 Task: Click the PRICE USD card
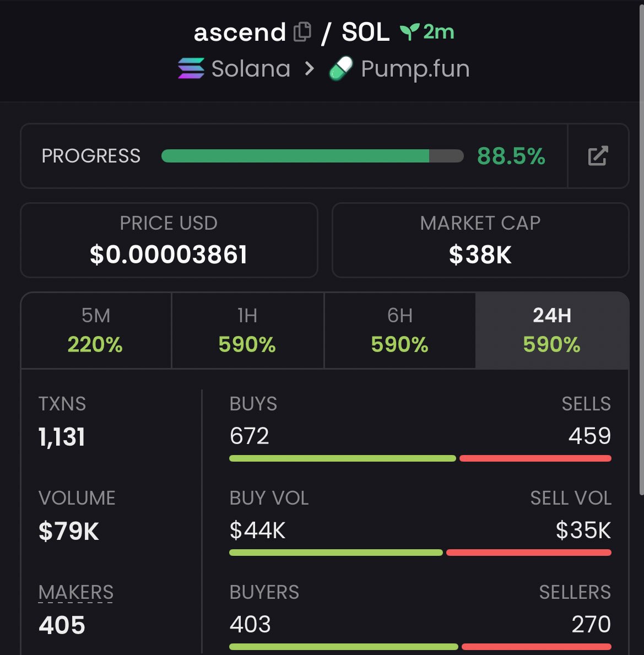169,240
